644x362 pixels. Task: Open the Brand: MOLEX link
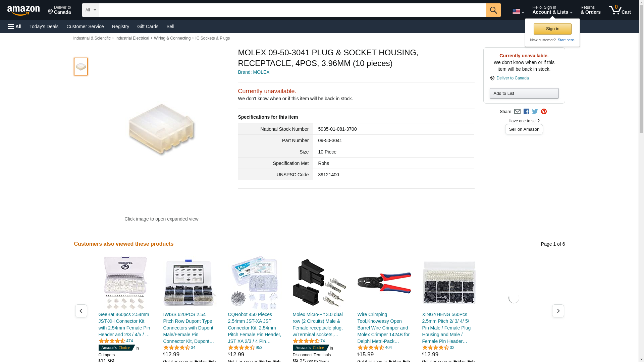pos(254,72)
